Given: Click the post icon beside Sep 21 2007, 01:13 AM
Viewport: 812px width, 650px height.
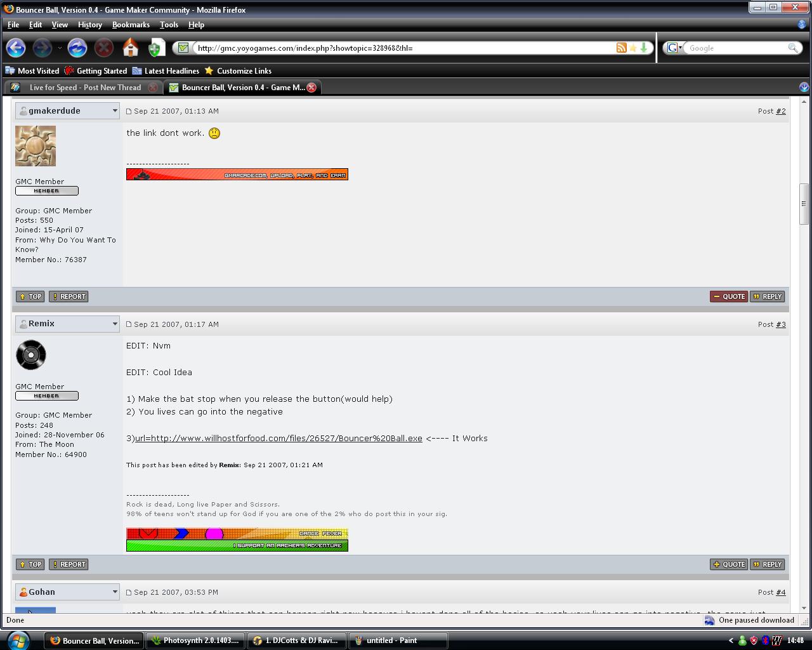Looking at the screenshot, I should pyautogui.click(x=129, y=112).
